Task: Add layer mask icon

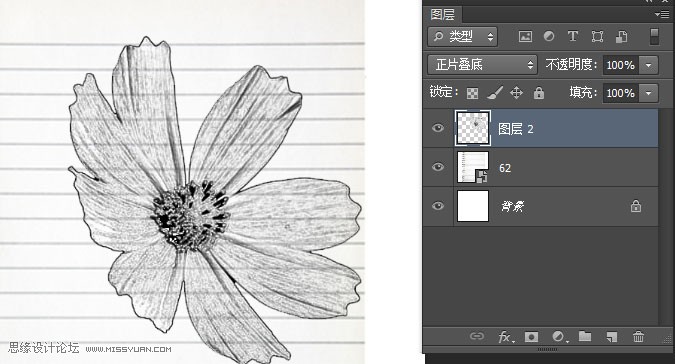Action: [x=531, y=336]
